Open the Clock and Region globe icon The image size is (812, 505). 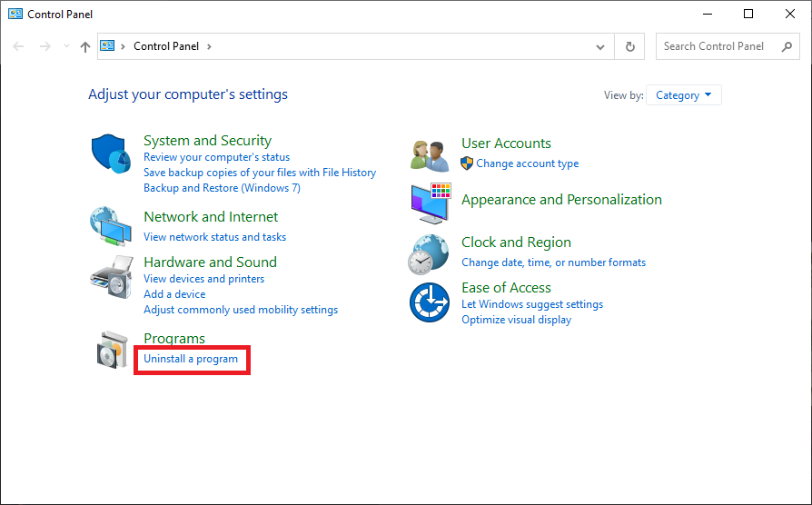pyautogui.click(x=429, y=254)
